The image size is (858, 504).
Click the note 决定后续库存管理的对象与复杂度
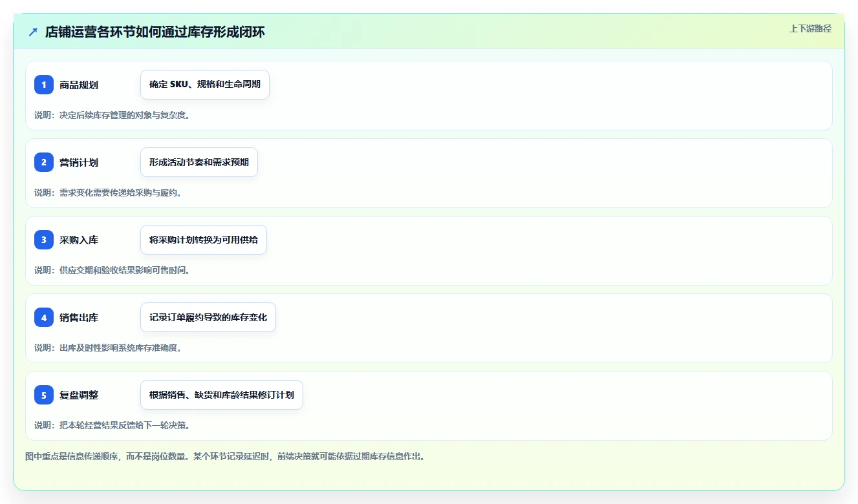[x=112, y=115]
